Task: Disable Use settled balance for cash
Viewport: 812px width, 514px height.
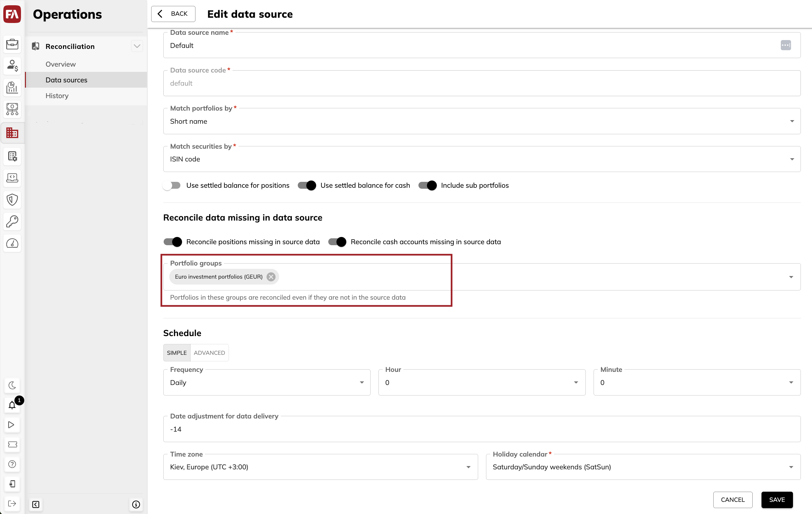Action: (x=307, y=185)
